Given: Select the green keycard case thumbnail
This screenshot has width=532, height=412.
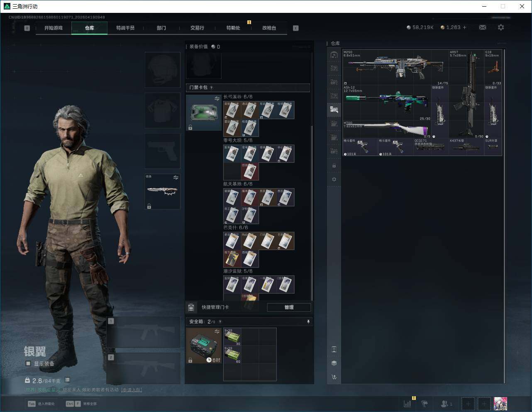Looking at the screenshot, I should tap(204, 113).
